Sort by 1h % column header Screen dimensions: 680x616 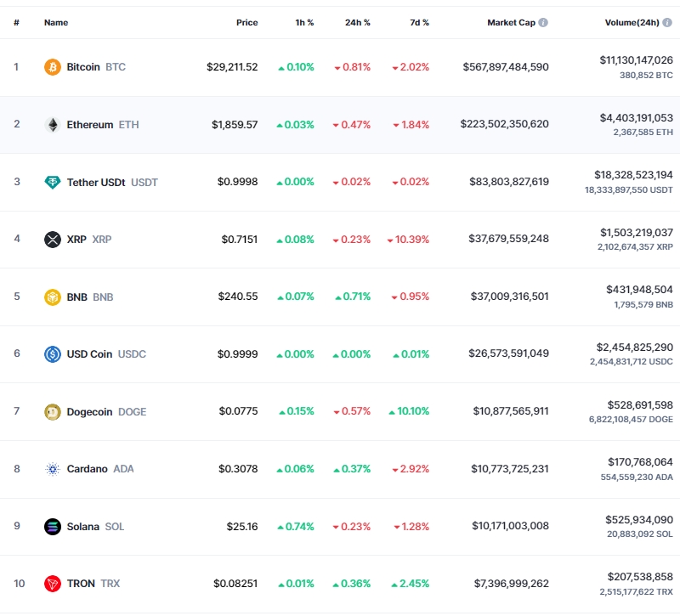click(304, 23)
